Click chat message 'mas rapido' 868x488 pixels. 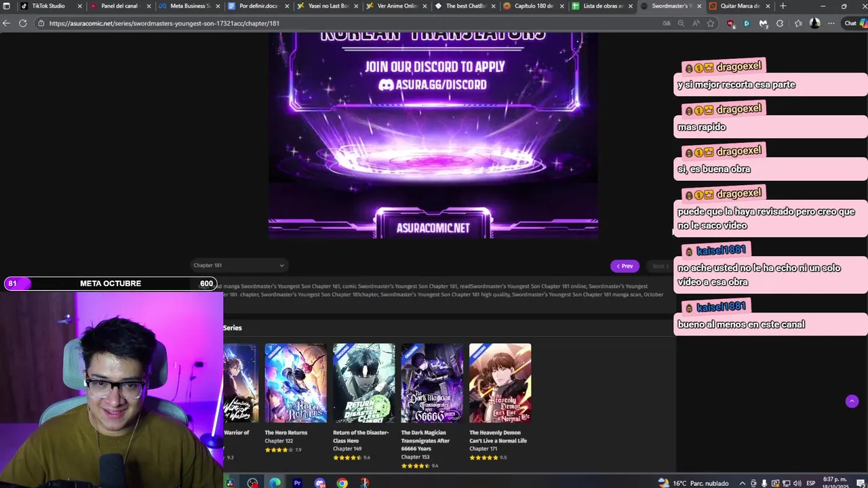702,127
